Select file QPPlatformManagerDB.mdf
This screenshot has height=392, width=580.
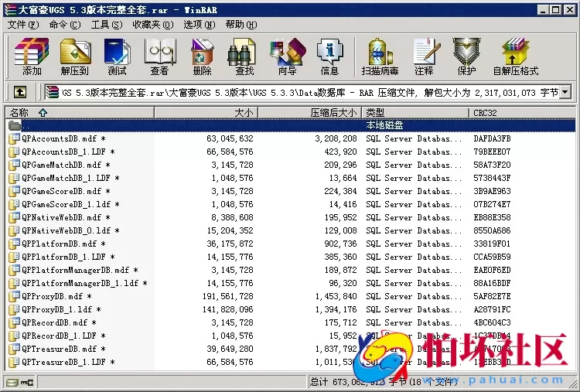coord(80,270)
